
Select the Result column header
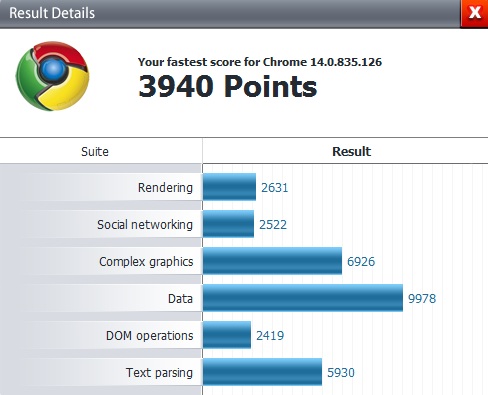pyautogui.click(x=351, y=152)
